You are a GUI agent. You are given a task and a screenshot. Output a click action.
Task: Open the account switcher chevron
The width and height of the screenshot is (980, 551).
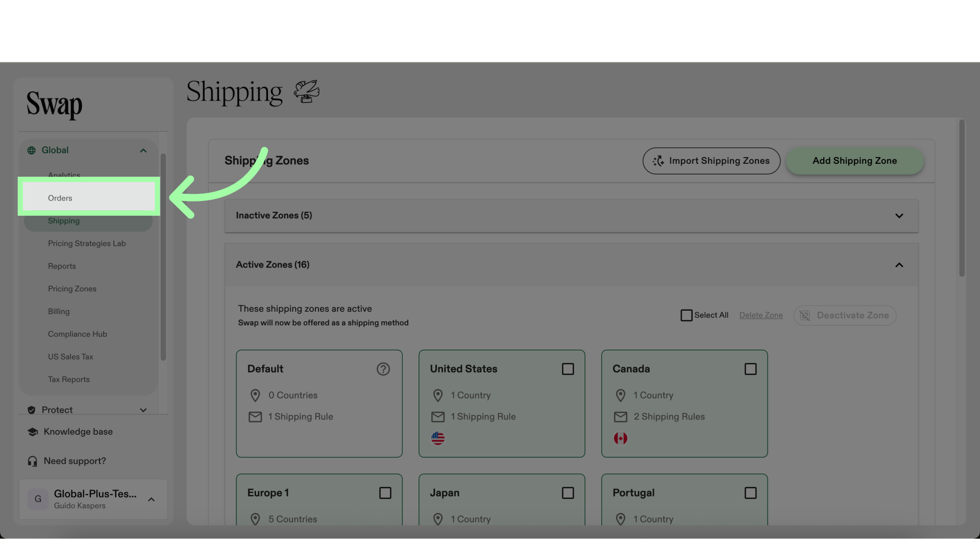(x=151, y=499)
